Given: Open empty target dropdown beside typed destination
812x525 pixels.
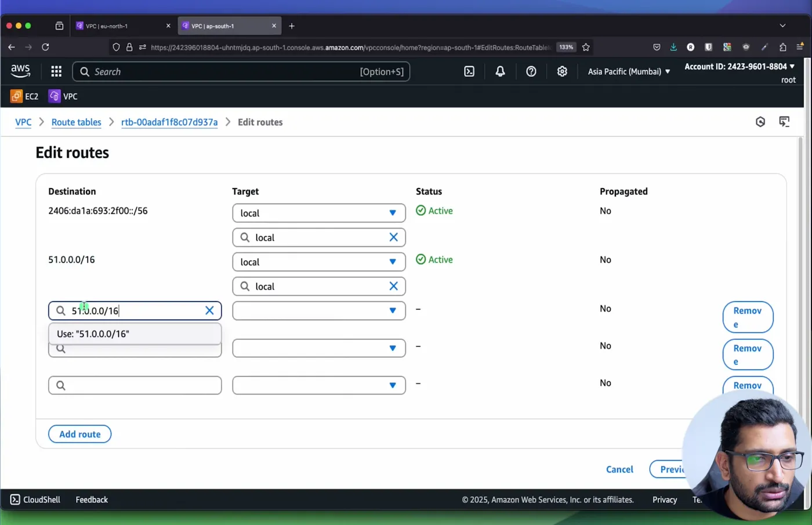Looking at the screenshot, I should coord(319,310).
